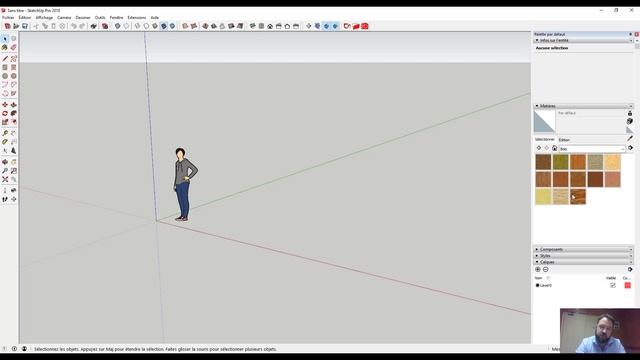Viewport: 640px width, 360px height.
Task: Click the current material preview thumbnail
Action: click(x=544, y=121)
